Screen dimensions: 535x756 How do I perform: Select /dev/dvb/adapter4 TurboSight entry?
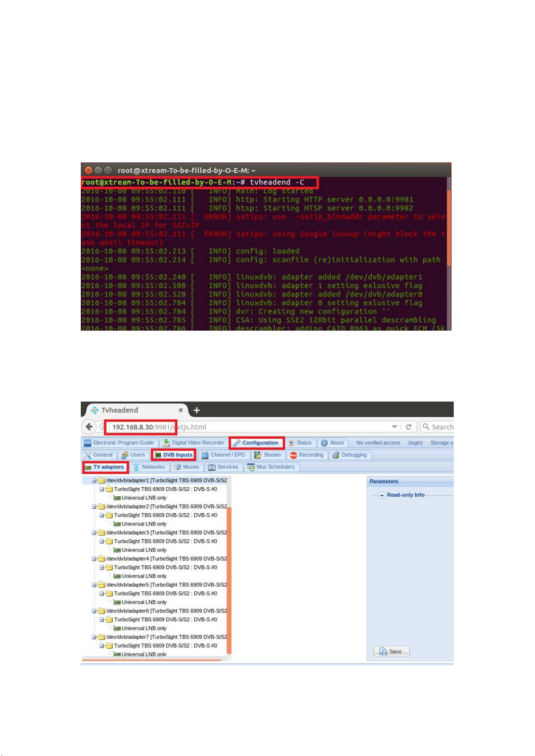(x=167, y=559)
